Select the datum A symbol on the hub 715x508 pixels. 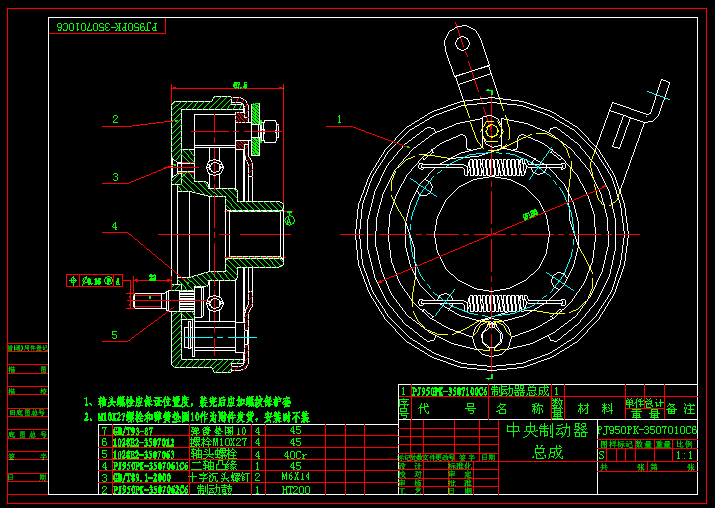tap(290, 219)
